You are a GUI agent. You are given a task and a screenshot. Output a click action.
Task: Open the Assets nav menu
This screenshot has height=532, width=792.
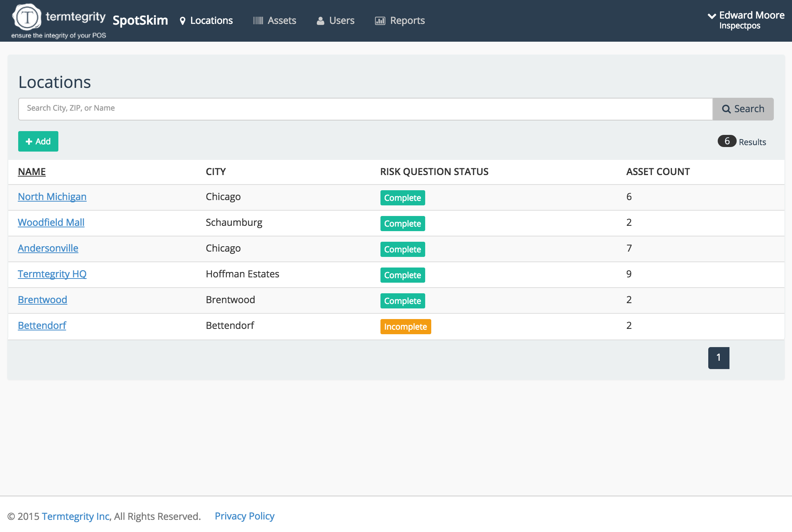point(275,21)
